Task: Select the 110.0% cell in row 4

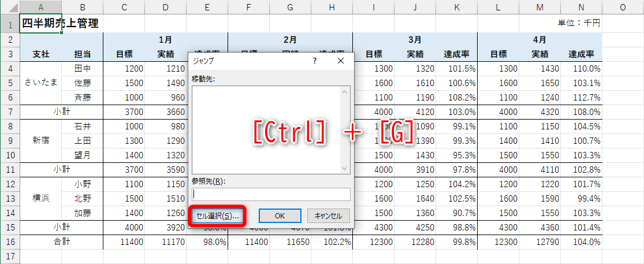Action: pyautogui.click(x=581, y=69)
